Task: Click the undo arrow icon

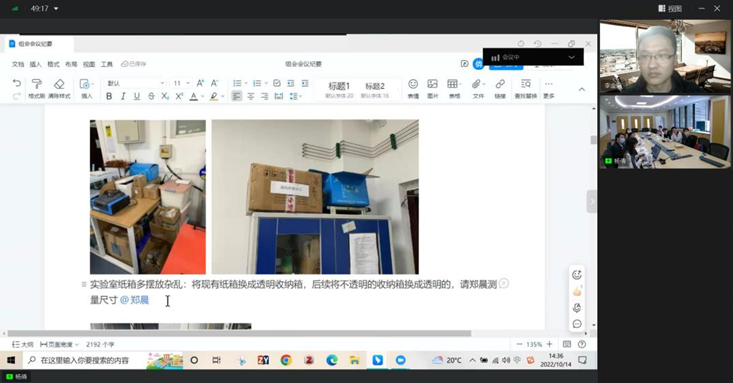Action: pyautogui.click(x=17, y=83)
